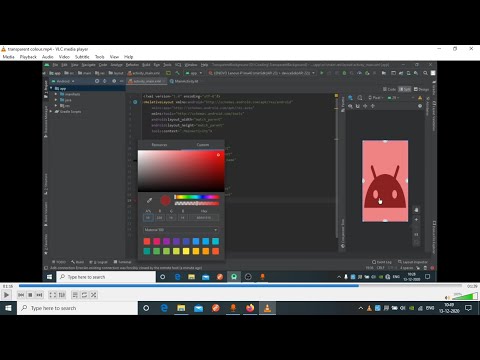Switch to the MainActivity.kt editor tab
The width and height of the screenshot is (480, 360).
pyautogui.click(x=184, y=81)
